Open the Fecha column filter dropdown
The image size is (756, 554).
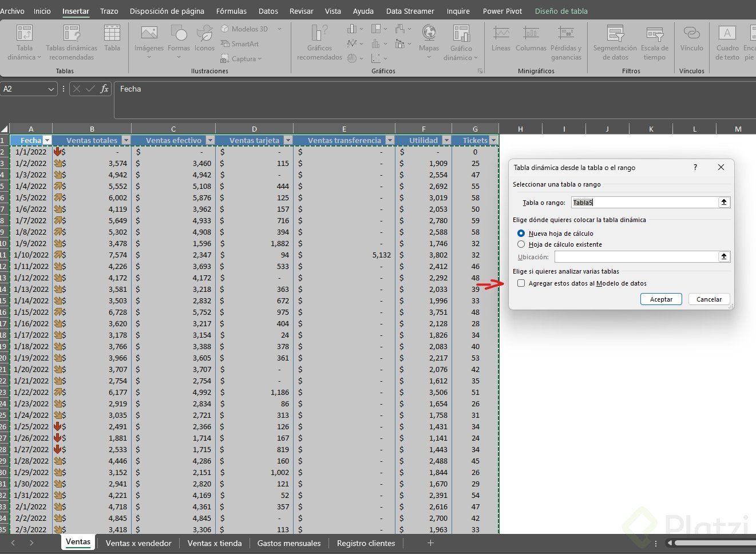(x=48, y=140)
